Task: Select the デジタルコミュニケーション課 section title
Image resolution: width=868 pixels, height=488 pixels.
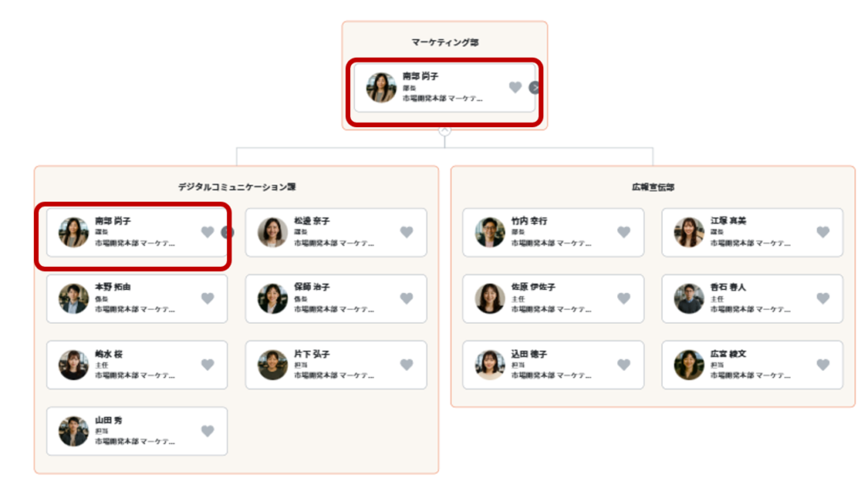Action: pos(237,187)
